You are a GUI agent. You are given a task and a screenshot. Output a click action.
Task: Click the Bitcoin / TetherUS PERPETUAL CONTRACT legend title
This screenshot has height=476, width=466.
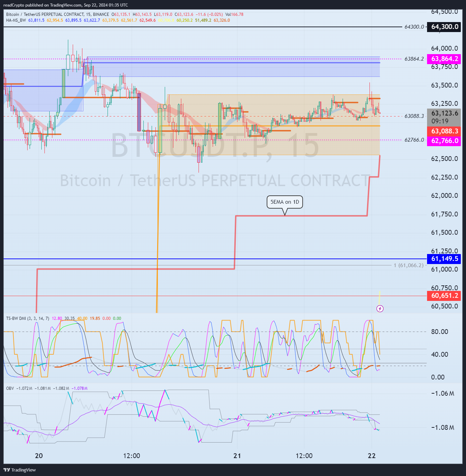[x=58, y=14]
